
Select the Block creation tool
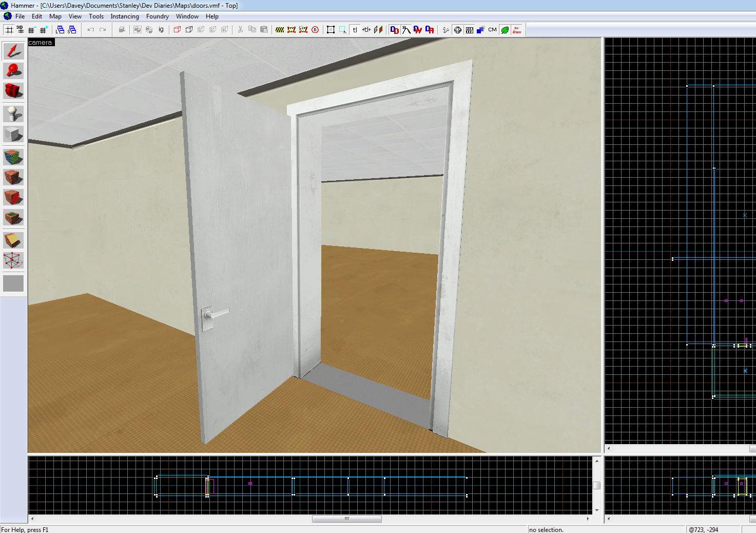13,134
